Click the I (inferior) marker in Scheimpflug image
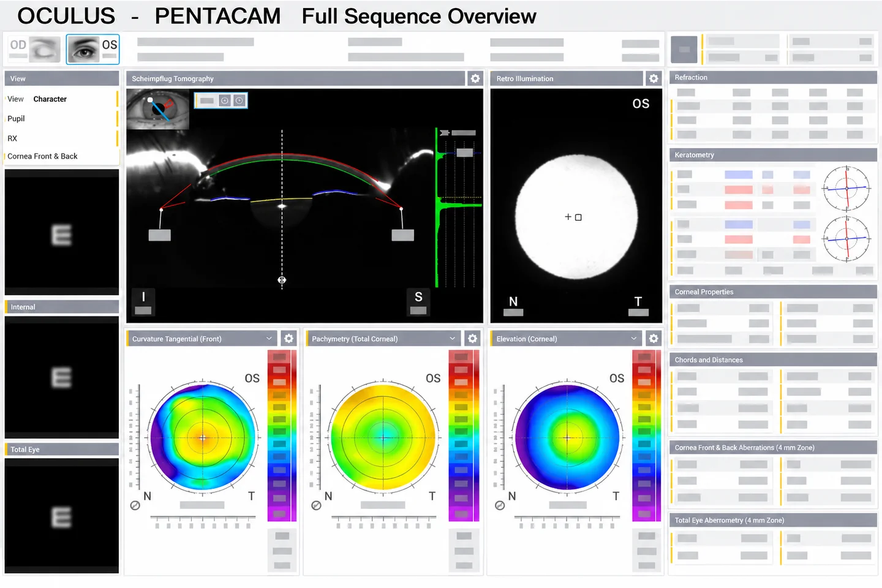882x588 pixels. (x=143, y=301)
